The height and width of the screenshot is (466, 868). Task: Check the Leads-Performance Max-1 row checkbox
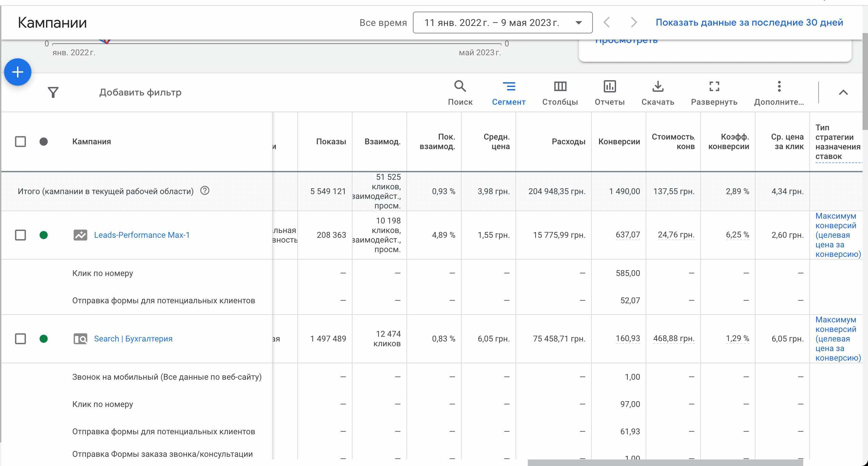20,235
